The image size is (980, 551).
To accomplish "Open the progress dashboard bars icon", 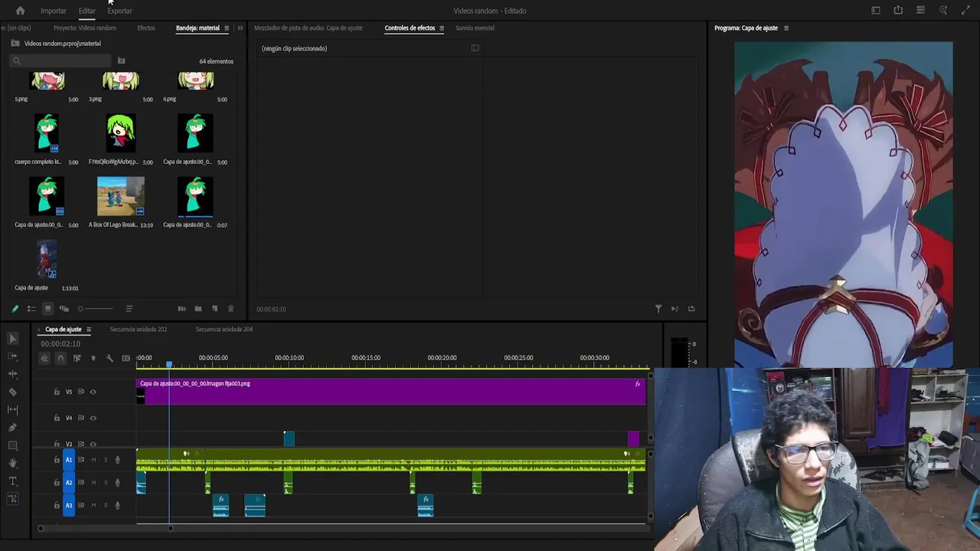I will 920,11.
